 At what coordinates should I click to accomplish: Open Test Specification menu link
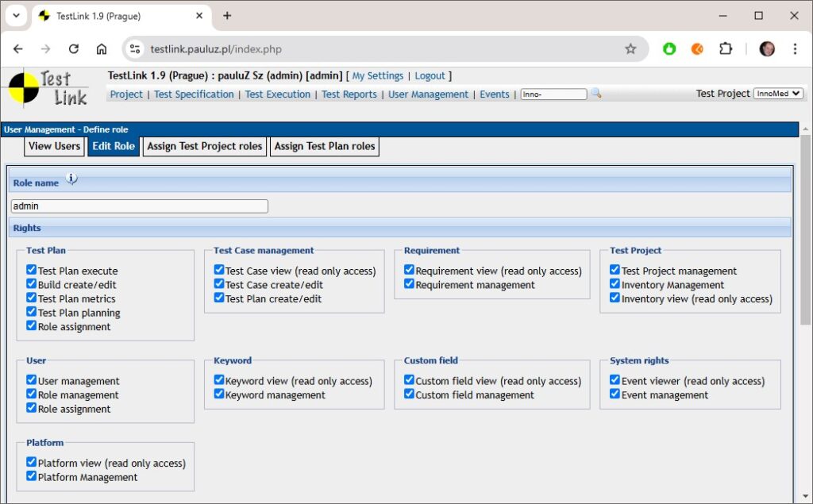point(194,94)
